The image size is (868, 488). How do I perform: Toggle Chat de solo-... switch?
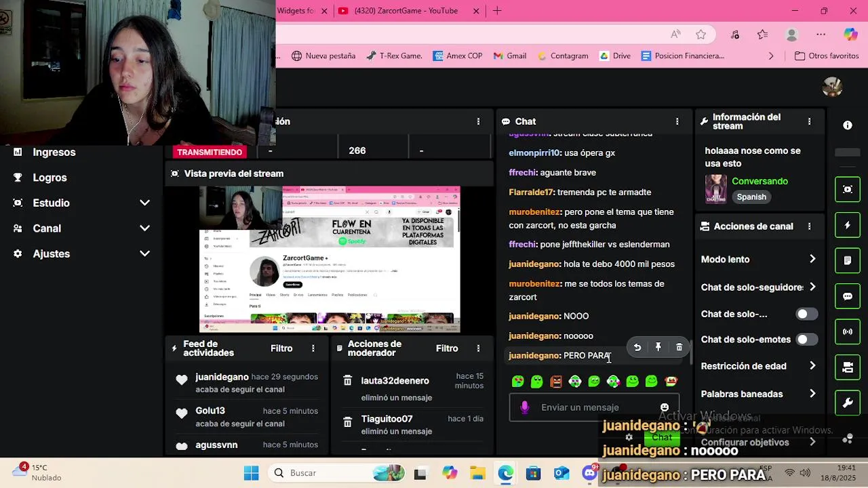point(807,314)
